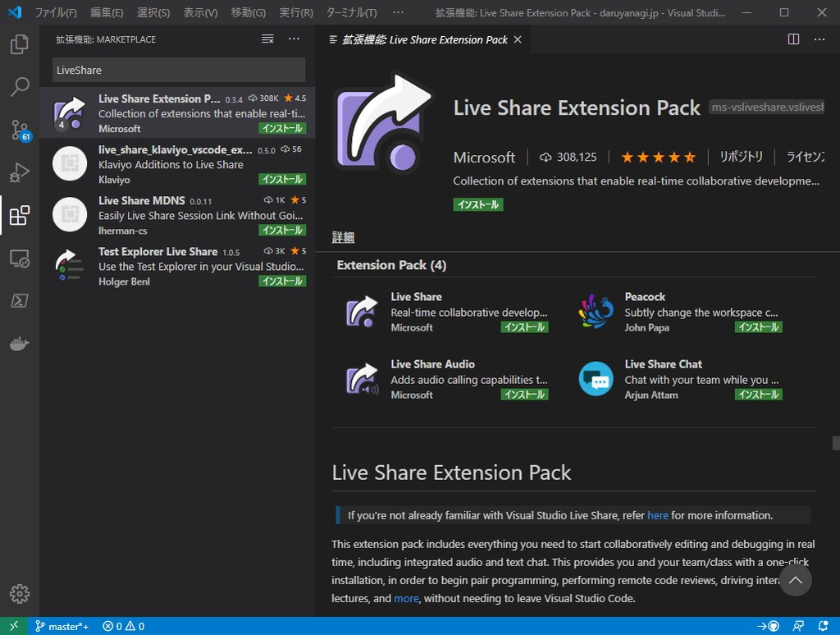Open the Explorer view in the activity bar
This screenshot has height=635, width=840.
20,44
